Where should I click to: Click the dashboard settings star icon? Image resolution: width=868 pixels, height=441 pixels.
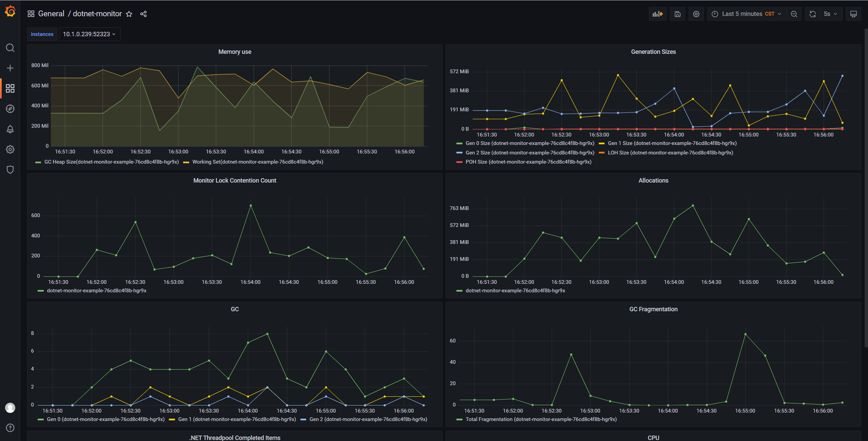[129, 14]
